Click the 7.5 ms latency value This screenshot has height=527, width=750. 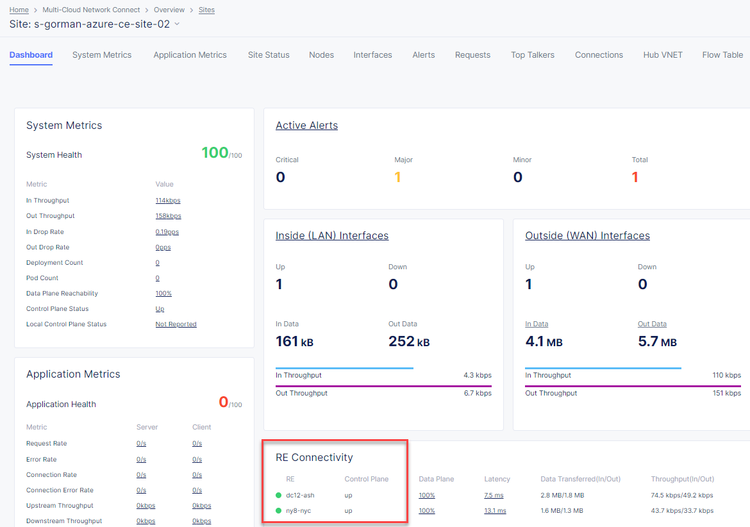click(494, 495)
